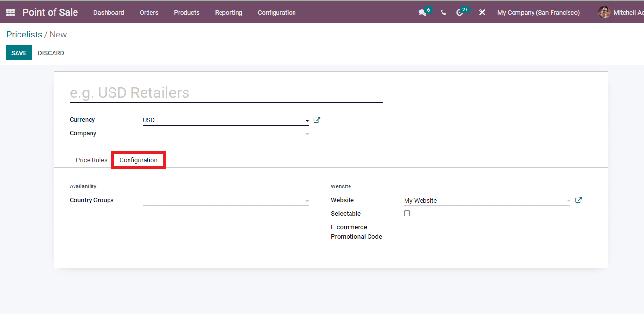Click the phone call icon
644x314 pixels.
[x=443, y=13]
